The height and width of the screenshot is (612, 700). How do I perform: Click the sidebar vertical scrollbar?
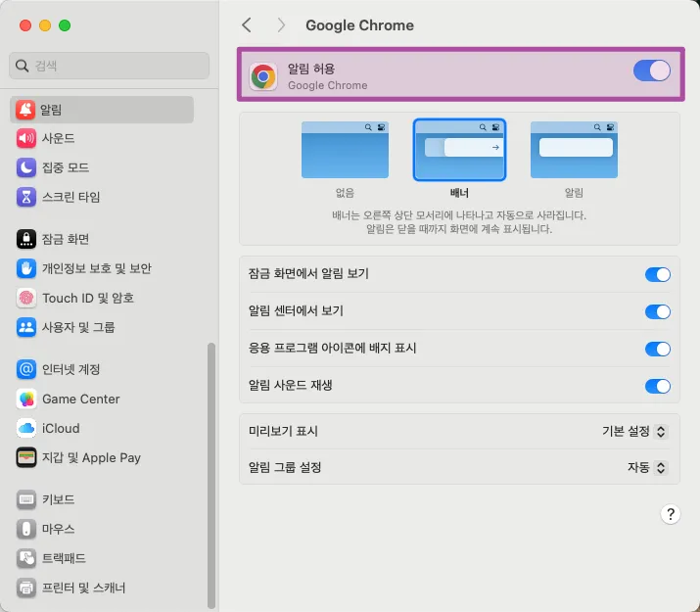211,476
